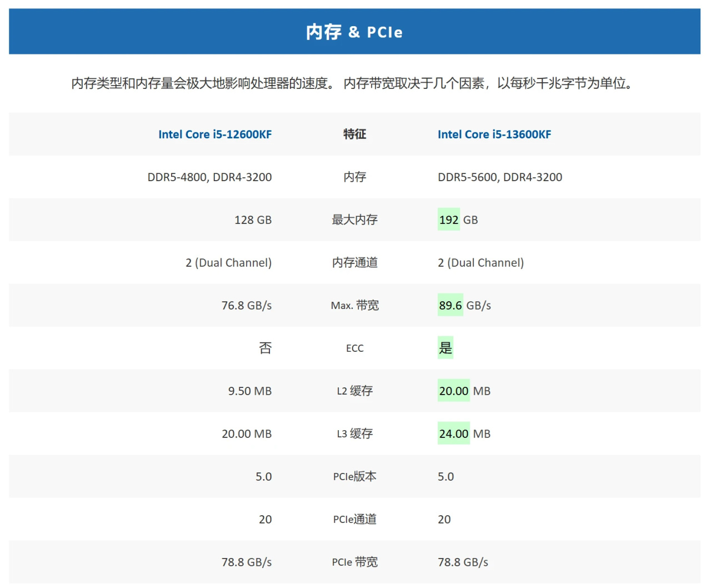The height and width of the screenshot is (588, 711).
Task: Click the highlighted 是 ECC value
Action: click(445, 348)
